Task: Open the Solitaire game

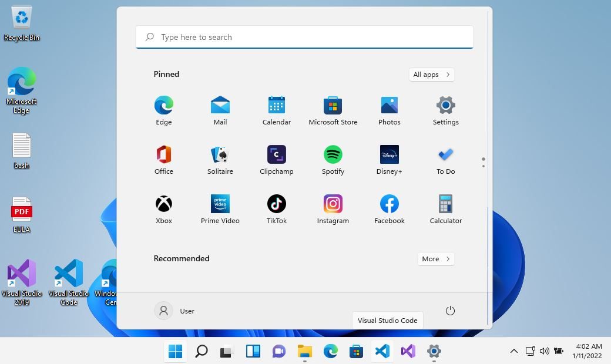Action: click(x=220, y=160)
